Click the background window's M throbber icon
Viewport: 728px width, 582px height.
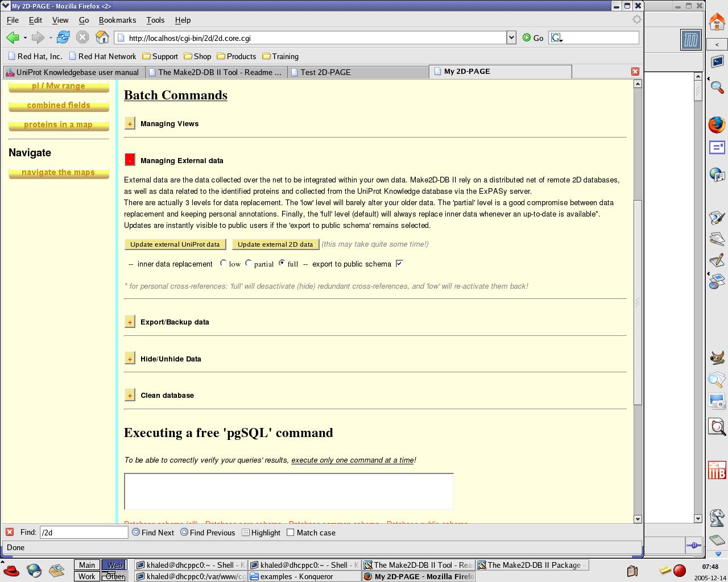pos(691,40)
